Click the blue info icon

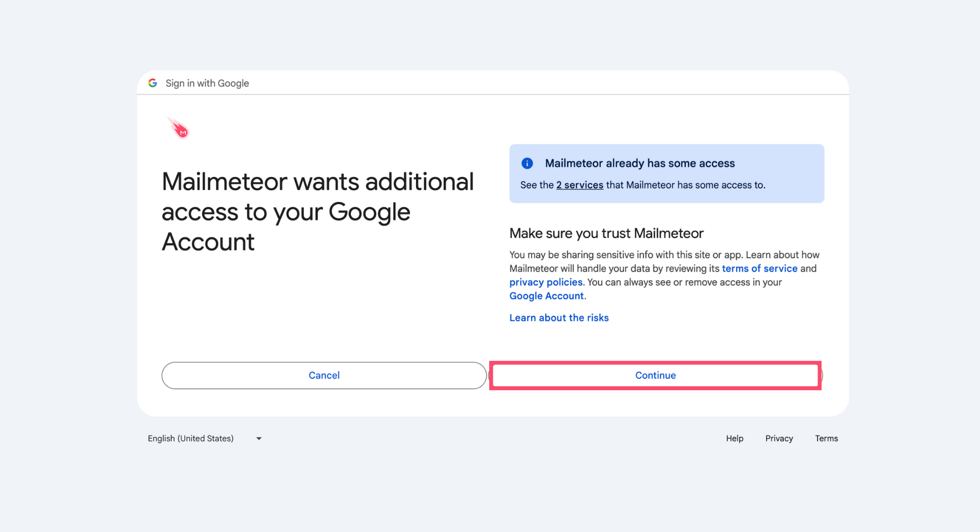527,163
